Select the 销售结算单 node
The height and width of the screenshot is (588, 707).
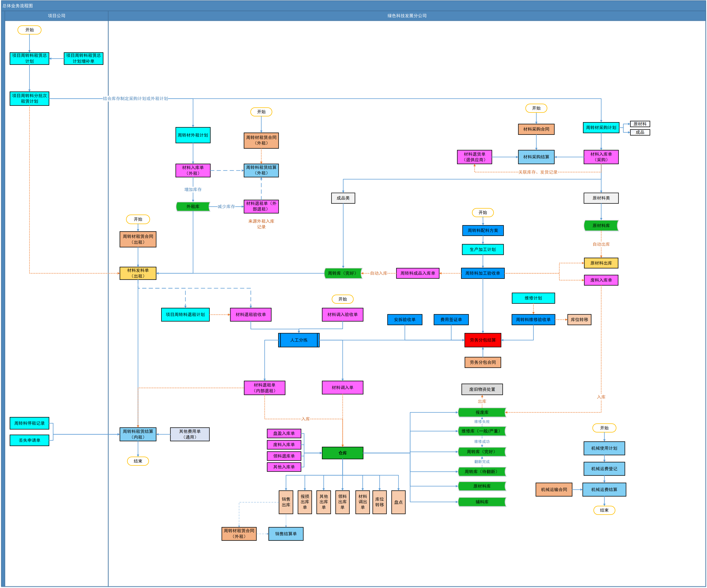click(x=286, y=534)
